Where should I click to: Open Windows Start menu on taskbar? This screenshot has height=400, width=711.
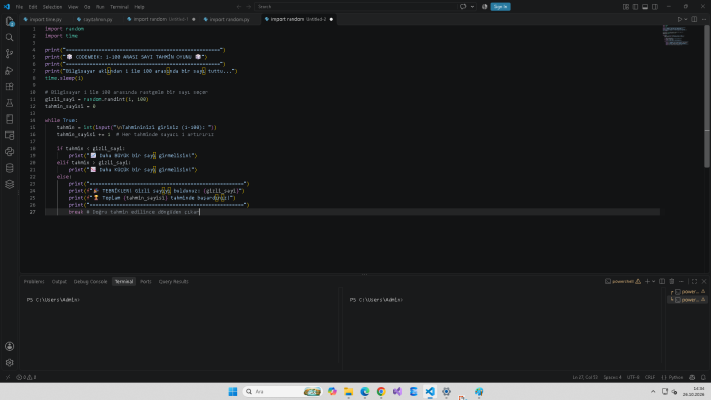[233, 391]
